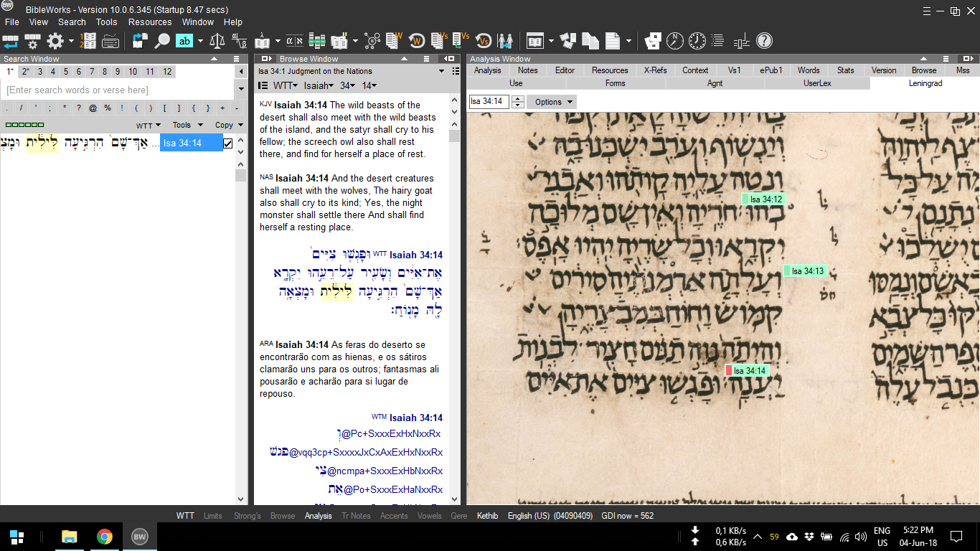Viewport: 980px width, 551px height.
Task: Open the Search Window WTT version dropdown
Action: [149, 125]
